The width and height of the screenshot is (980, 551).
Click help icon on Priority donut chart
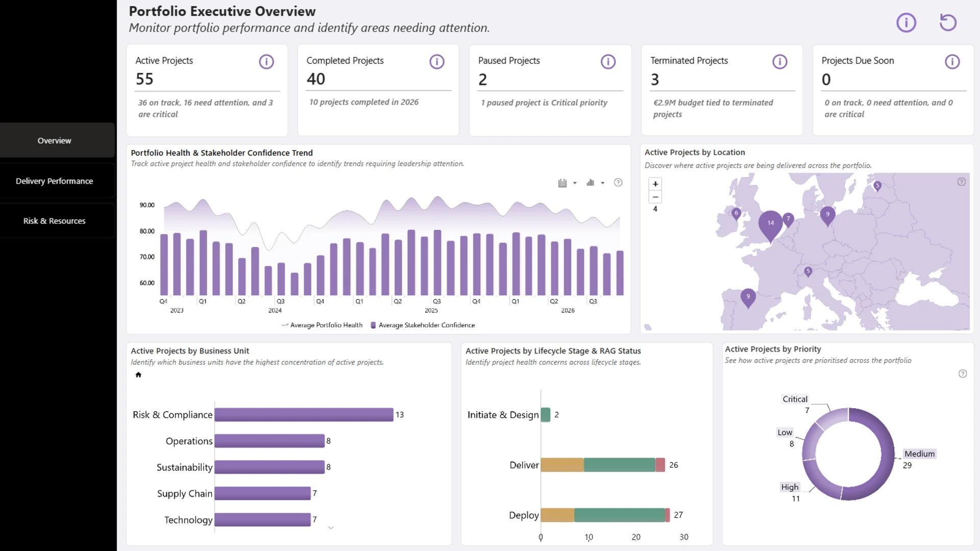coord(963,374)
